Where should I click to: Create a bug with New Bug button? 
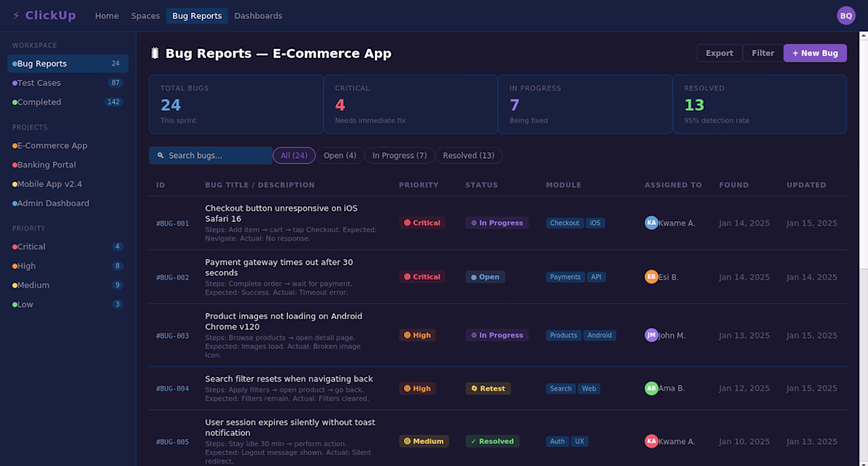(x=814, y=53)
